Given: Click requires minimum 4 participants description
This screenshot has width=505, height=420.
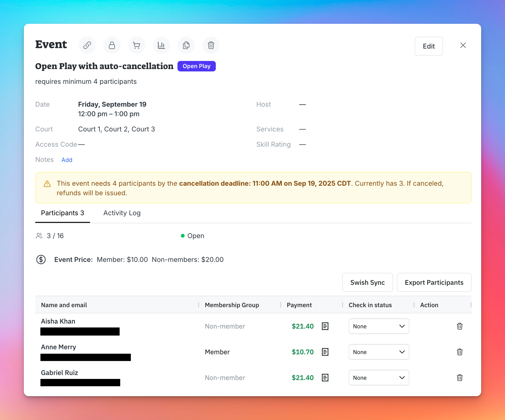Looking at the screenshot, I should coord(86,82).
